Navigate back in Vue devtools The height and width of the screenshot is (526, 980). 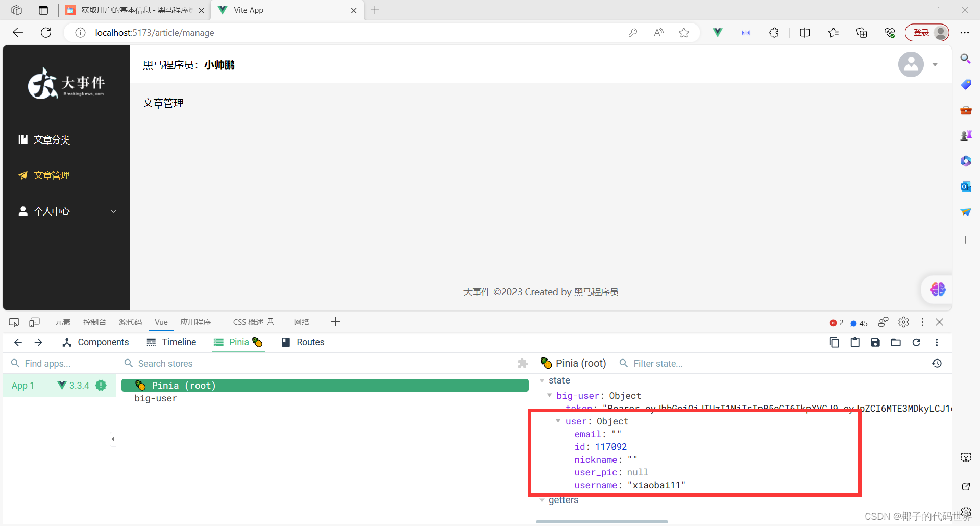click(x=18, y=342)
